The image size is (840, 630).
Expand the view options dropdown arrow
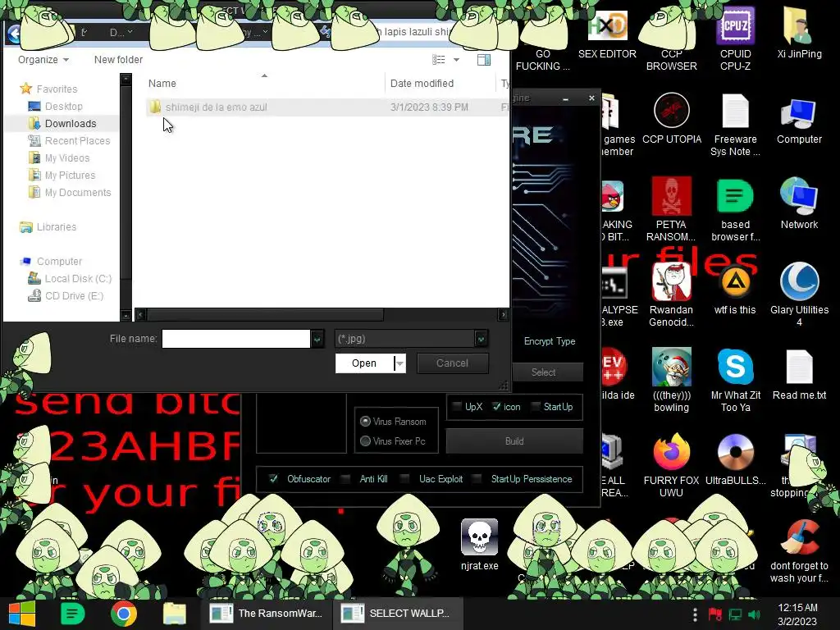[x=456, y=59]
